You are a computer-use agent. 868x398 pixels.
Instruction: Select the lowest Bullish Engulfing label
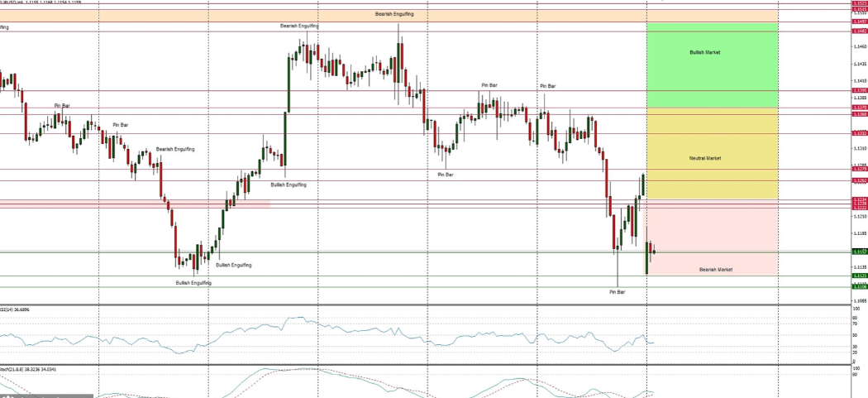pos(193,283)
